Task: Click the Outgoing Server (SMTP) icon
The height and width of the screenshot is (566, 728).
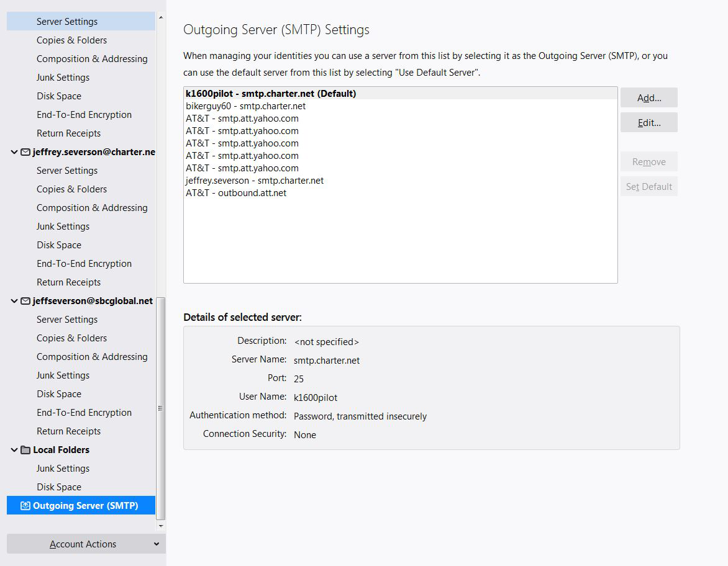Action: [25, 506]
